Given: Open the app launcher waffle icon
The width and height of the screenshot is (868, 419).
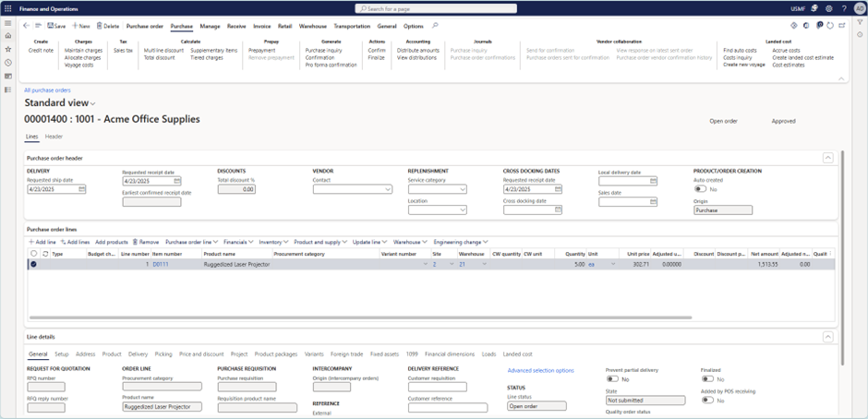Looking at the screenshot, I should pyautogui.click(x=7, y=9).
